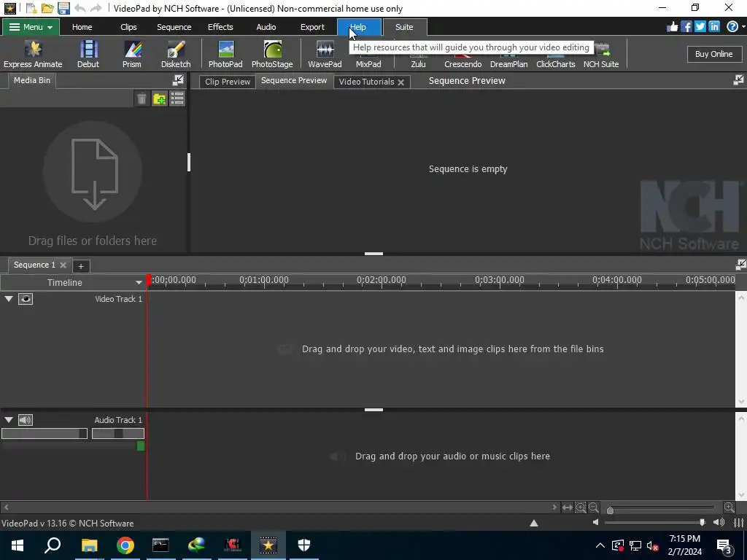The height and width of the screenshot is (560, 747).
Task: Launch WavePad audio editor
Action: [325, 54]
